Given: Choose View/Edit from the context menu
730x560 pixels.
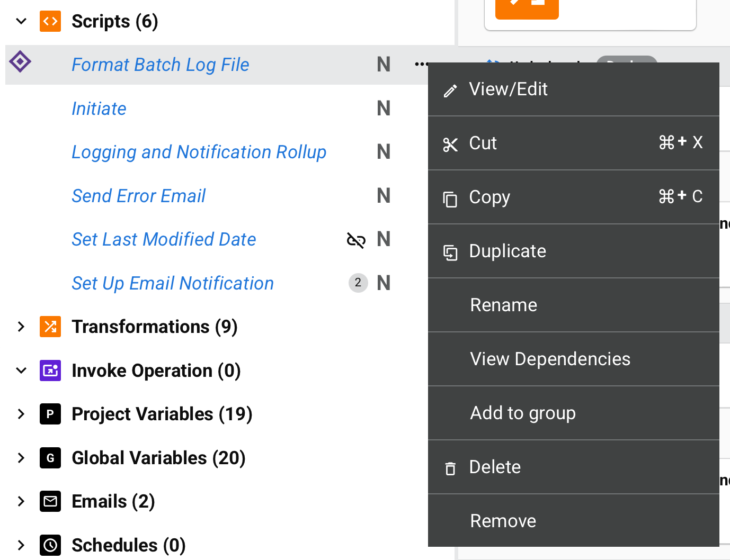Looking at the screenshot, I should coord(508,89).
